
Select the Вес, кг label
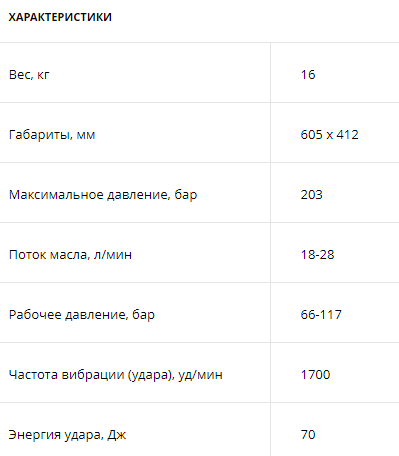pyautogui.click(x=29, y=75)
